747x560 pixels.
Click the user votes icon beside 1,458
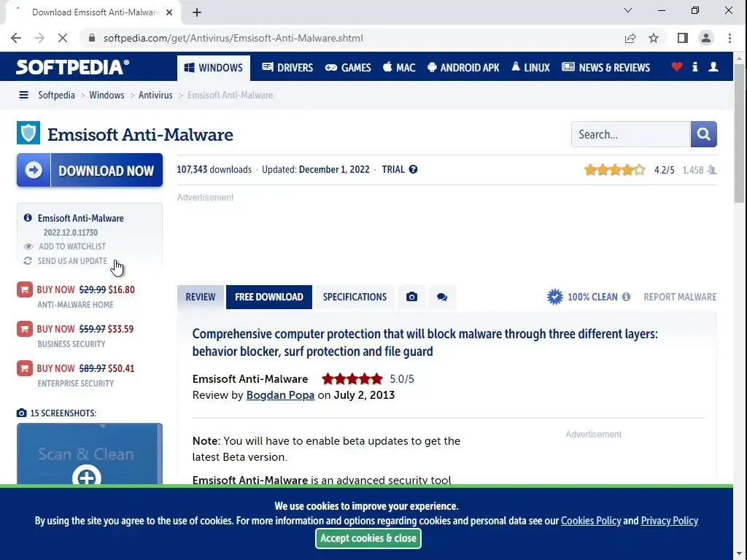point(712,170)
